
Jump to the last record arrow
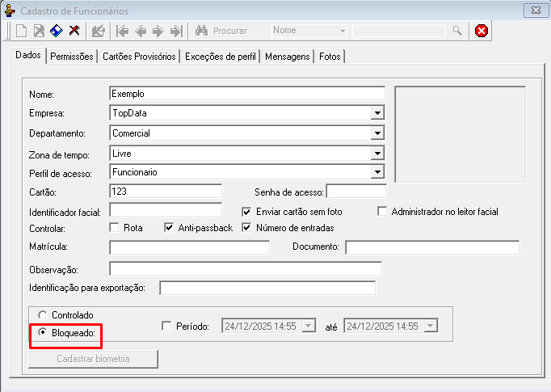pos(175,31)
